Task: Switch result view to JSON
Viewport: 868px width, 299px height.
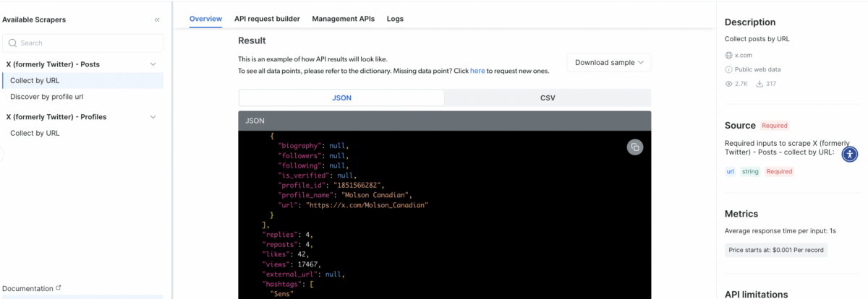Action: [x=341, y=97]
